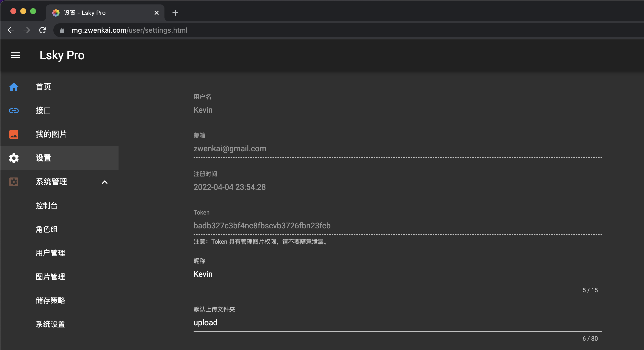The height and width of the screenshot is (350, 644).
Task: Open 系统设置 submenu item
Action: 50,324
